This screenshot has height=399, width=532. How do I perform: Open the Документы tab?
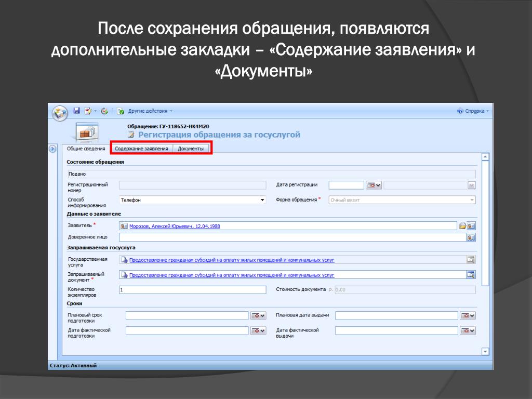pyautogui.click(x=191, y=149)
